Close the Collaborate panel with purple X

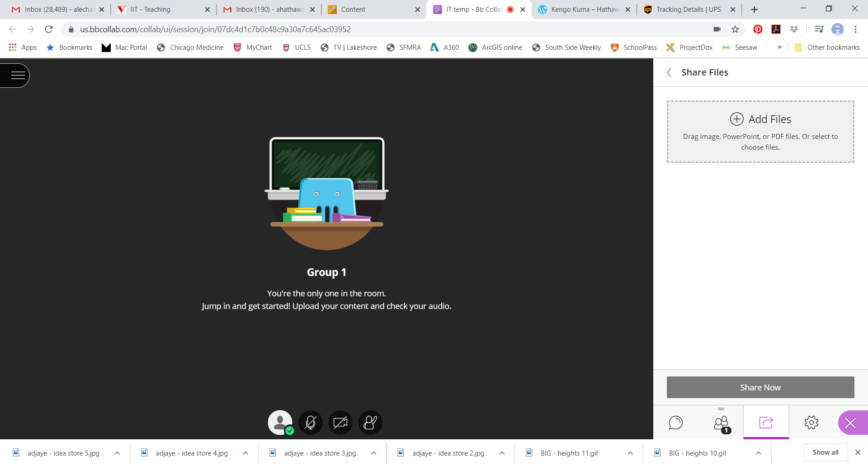tap(850, 423)
